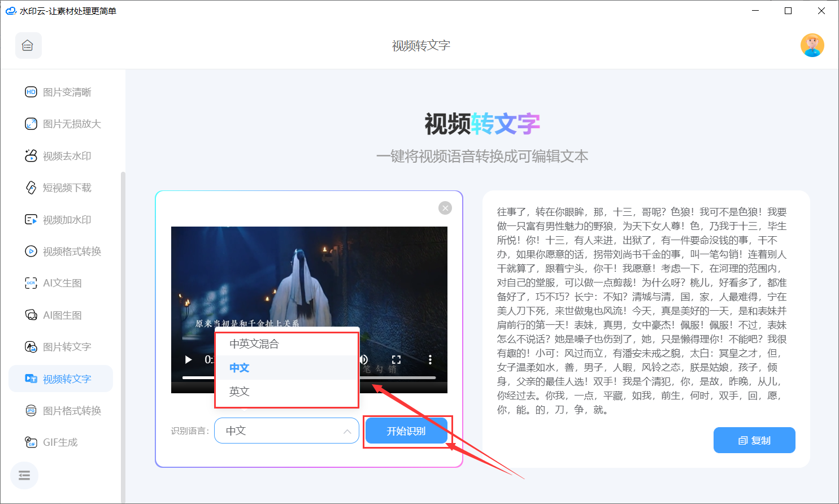This screenshot has height=504, width=839.
Task: Click the HD icon beside 图片变清晰
Action: pyautogui.click(x=31, y=92)
